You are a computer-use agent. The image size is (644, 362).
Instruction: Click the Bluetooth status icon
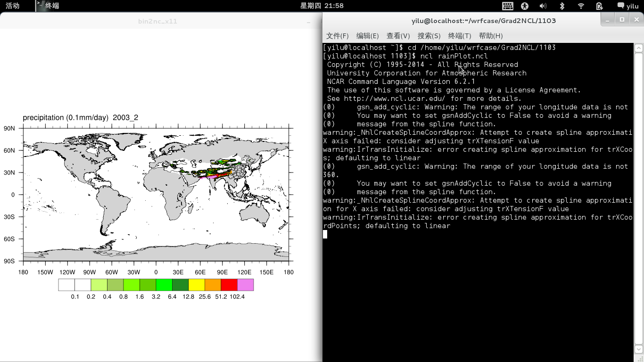(x=562, y=6)
